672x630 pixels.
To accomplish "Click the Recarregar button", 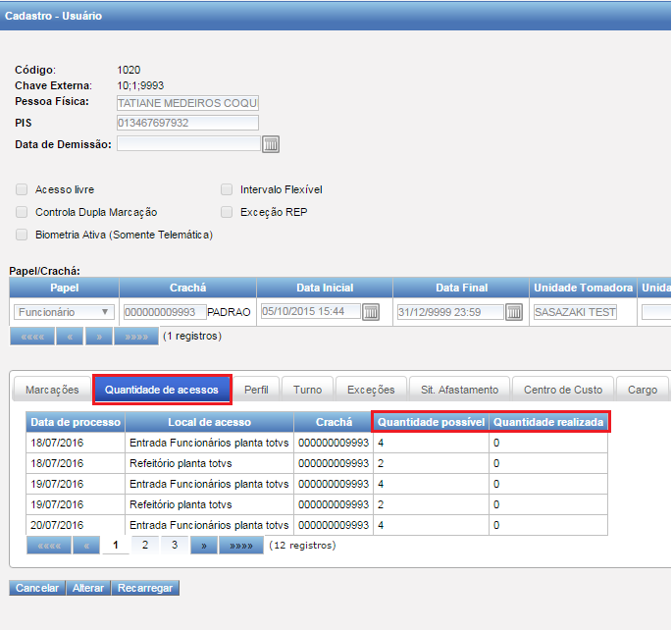I will [x=145, y=588].
